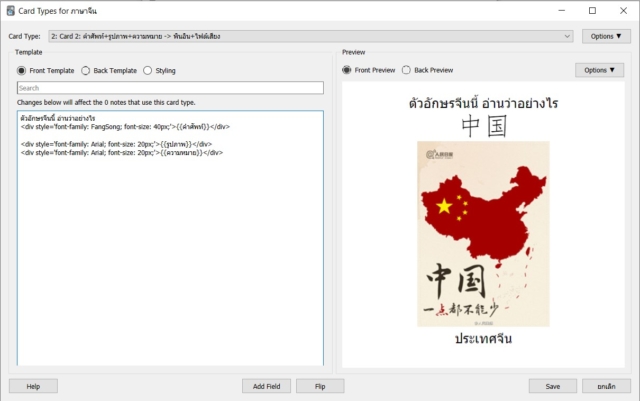Image resolution: width=640 pixels, height=401 pixels.
Task: Click the Help button
Action: coord(33,386)
